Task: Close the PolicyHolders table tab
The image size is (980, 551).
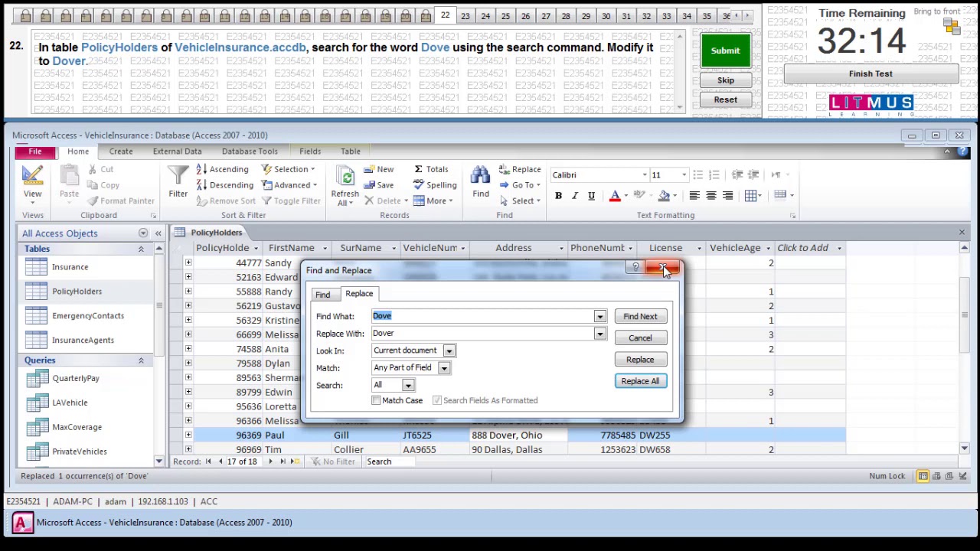Action: click(x=962, y=232)
